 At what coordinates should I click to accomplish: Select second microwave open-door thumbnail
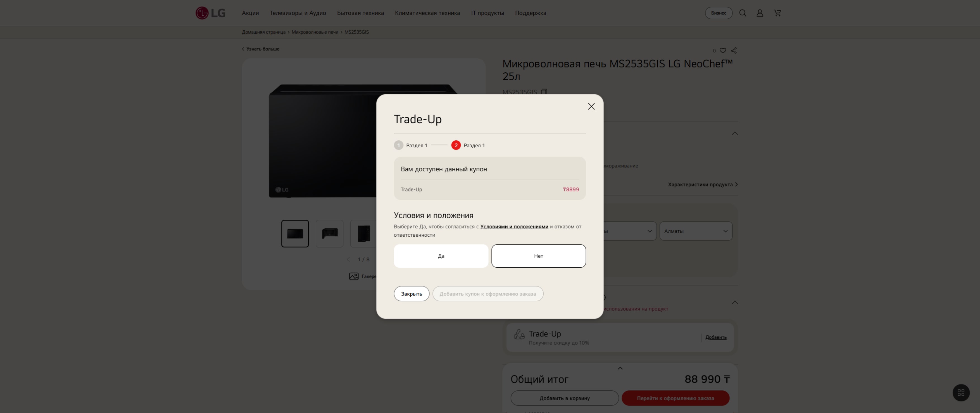click(x=329, y=234)
